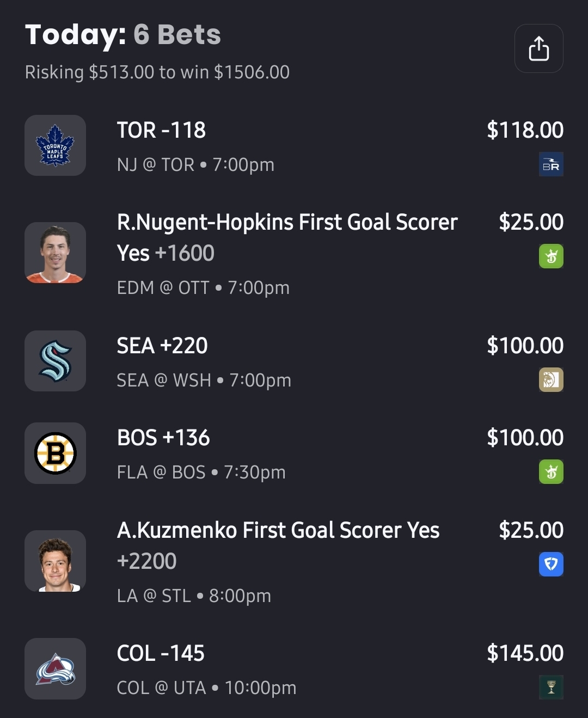
Task: Tap DraftKings icon on Nugent-Hopkins bet
Action: tap(551, 256)
